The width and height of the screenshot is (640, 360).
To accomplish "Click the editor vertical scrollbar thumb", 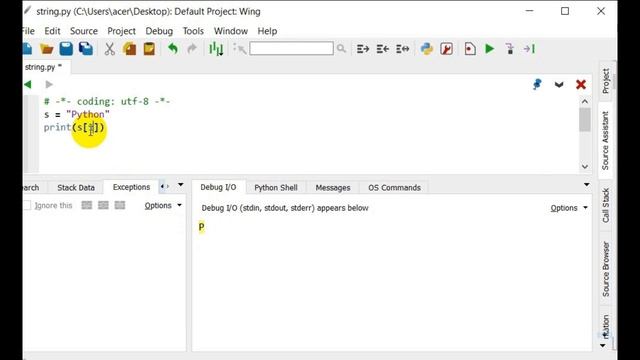I will (585, 120).
